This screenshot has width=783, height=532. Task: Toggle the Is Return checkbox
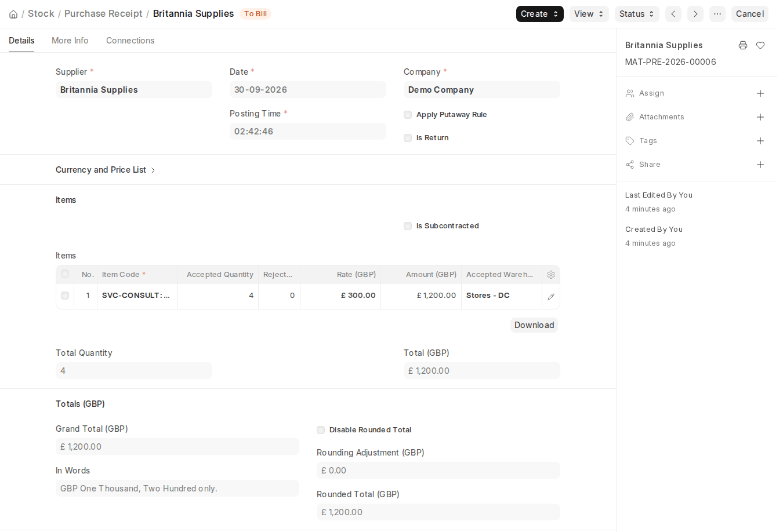(408, 138)
